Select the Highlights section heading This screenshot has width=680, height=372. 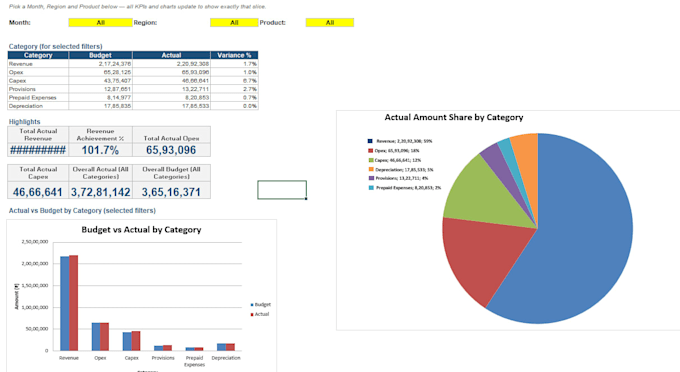click(x=24, y=122)
